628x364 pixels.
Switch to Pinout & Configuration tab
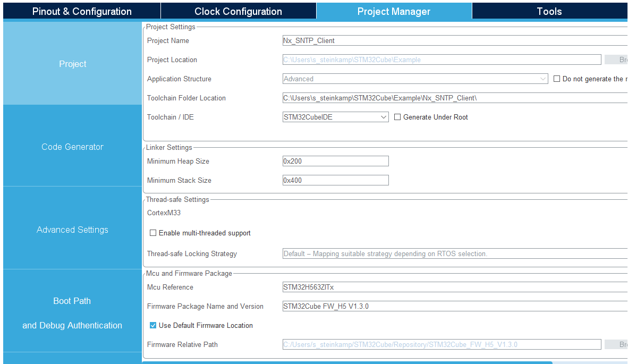pos(82,11)
